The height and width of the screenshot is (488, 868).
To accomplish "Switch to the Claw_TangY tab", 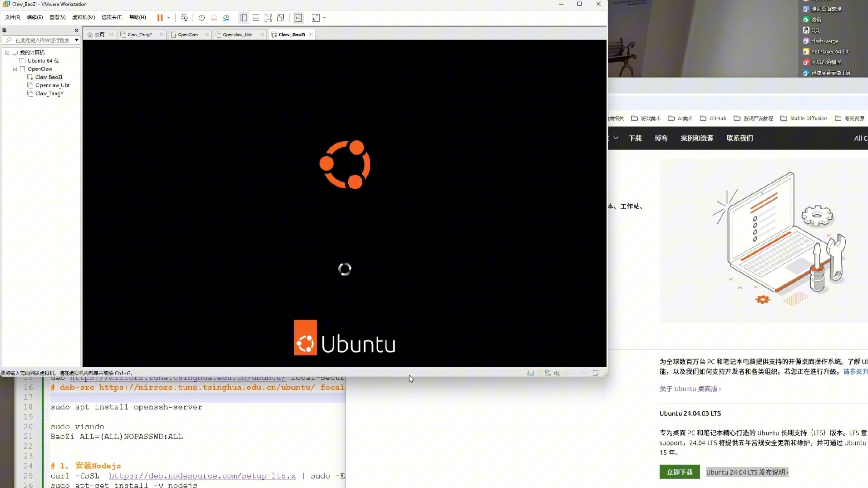I will [139, 35].
